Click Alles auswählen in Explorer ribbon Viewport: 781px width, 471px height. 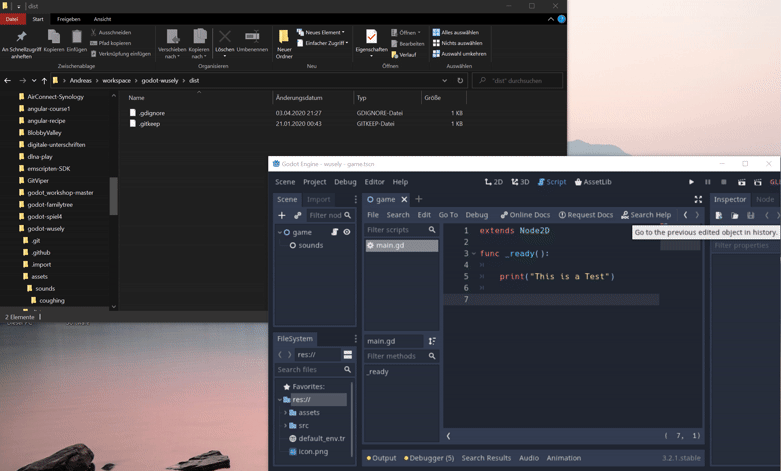(456, 32)
